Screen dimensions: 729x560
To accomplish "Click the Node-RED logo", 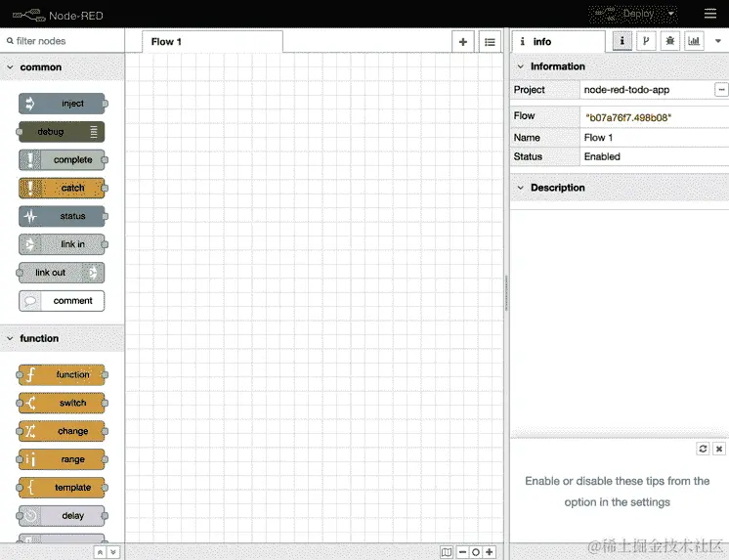I will click(58, 16).
